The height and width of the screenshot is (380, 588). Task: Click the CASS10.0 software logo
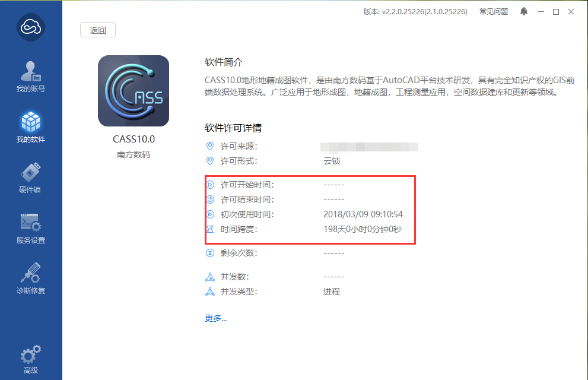134,91
